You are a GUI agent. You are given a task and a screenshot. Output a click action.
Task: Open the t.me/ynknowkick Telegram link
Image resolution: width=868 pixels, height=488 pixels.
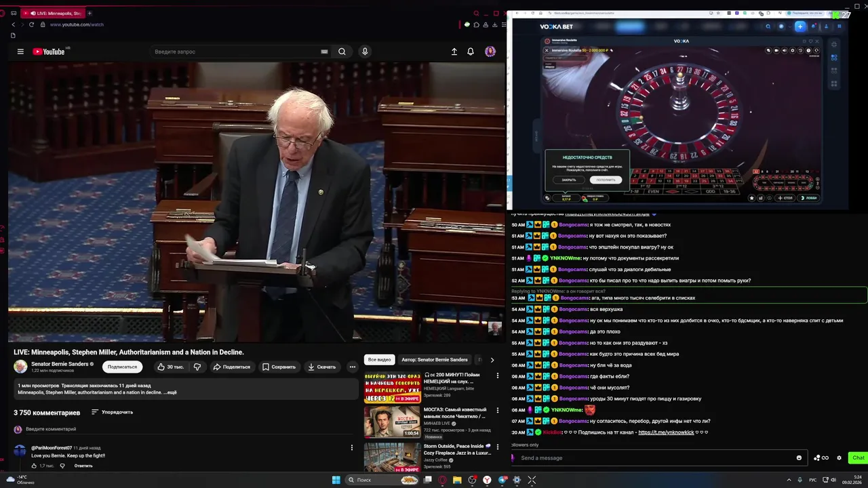click(x=666, y=432)
